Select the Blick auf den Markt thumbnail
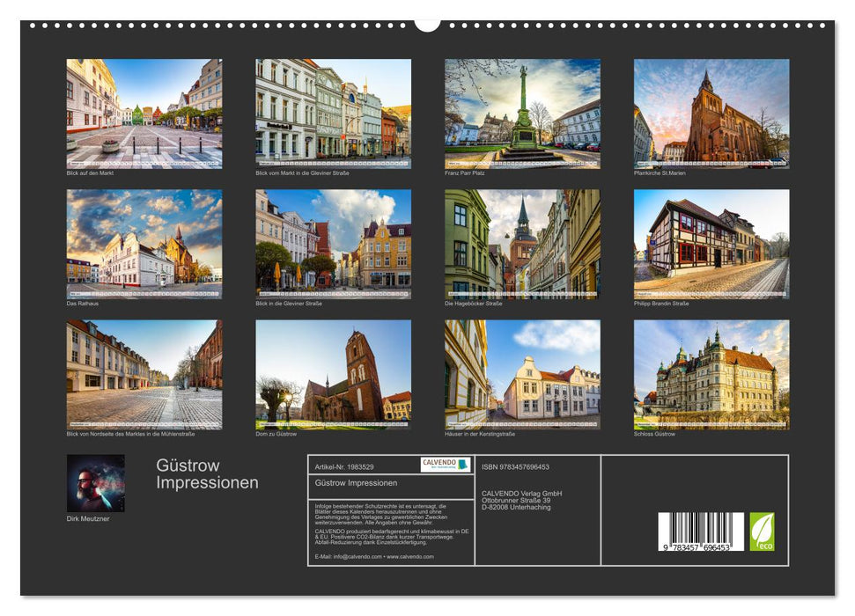 [144, 114]
